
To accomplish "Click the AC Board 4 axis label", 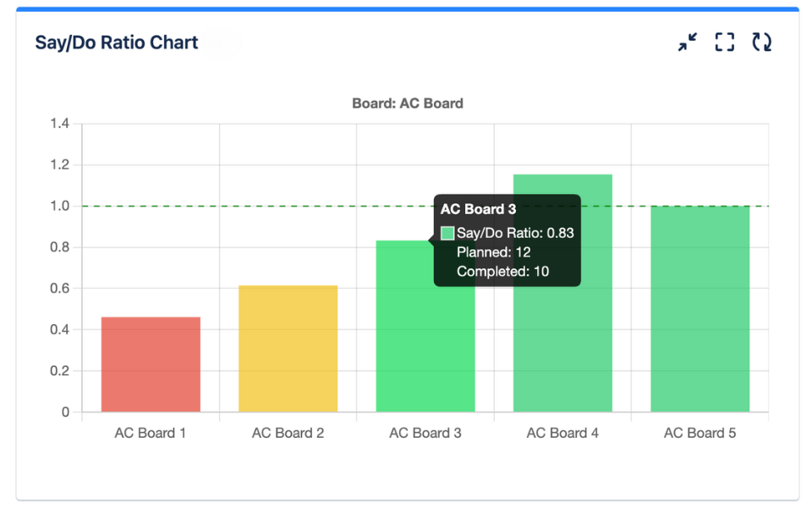I will tap(562, 433).
